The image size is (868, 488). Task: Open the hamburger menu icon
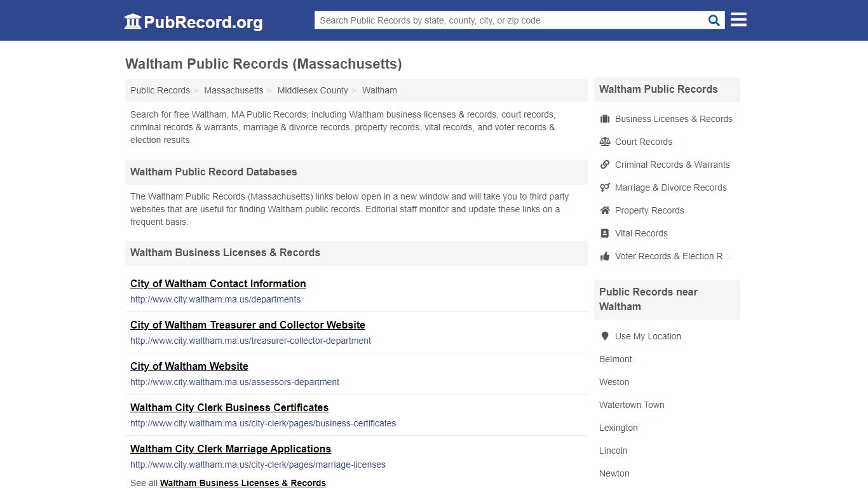(x=738, y=20)
